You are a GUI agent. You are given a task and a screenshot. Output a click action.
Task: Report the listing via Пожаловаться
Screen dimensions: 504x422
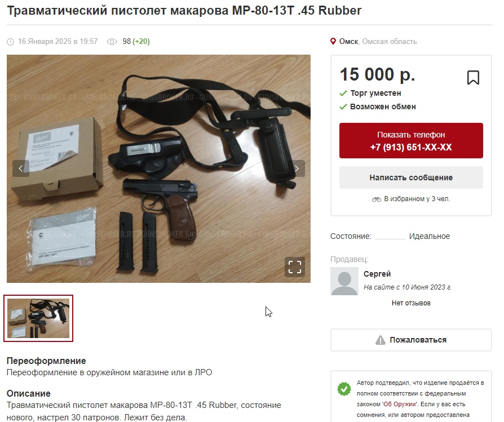(x=411, y=340)
